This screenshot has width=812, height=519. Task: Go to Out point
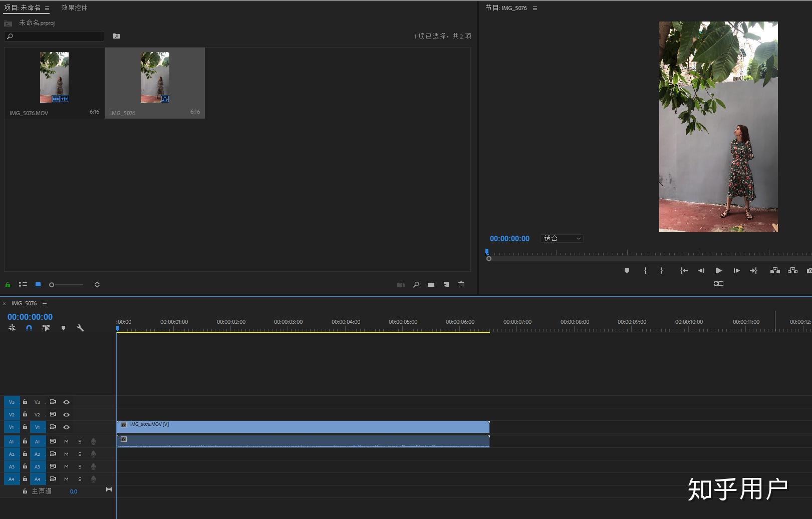[x=753, y=271]
